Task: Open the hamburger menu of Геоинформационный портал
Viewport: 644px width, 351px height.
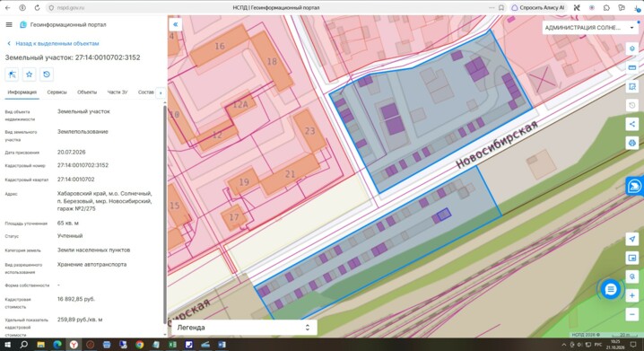Action: click(x=9, y=24)
